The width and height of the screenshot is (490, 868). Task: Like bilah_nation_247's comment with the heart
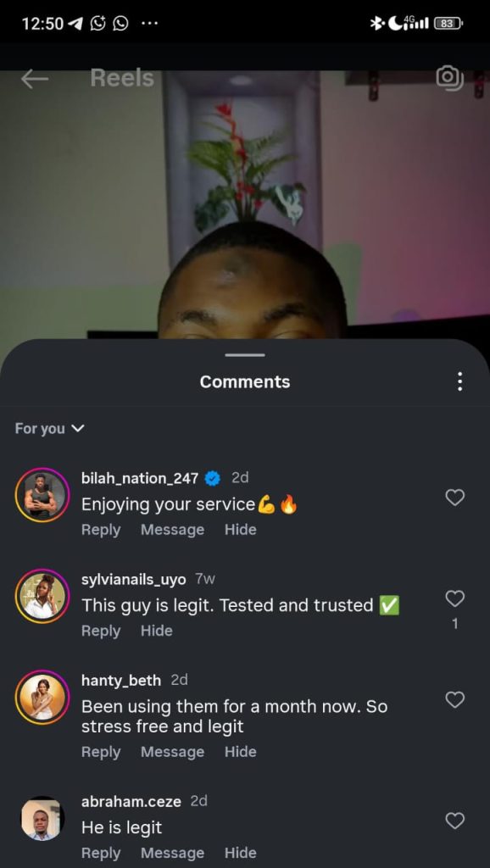(454, 497)
